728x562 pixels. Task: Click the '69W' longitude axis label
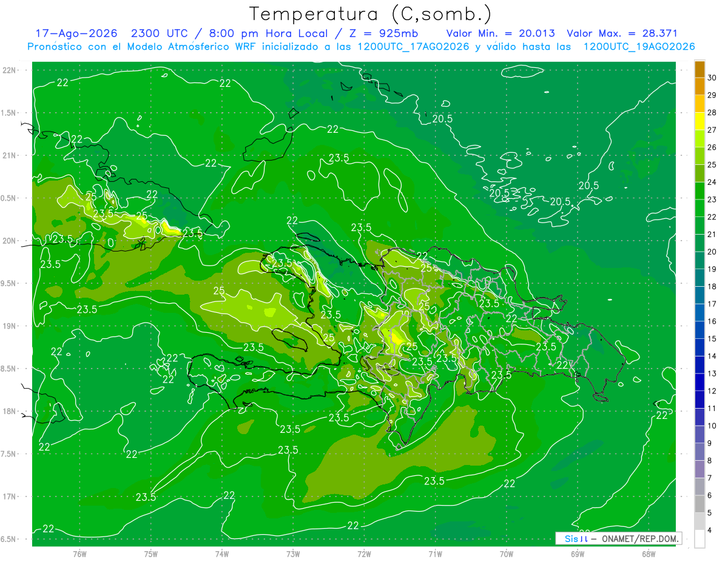pos(578,554)
